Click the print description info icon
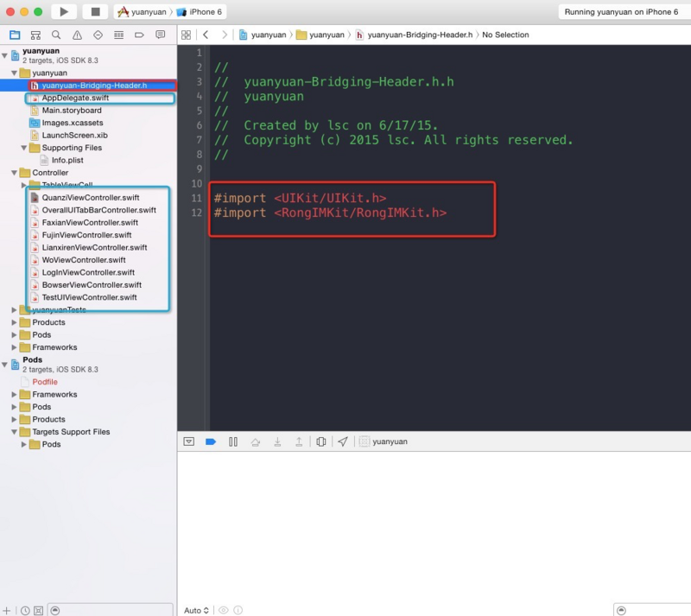691x616 pixels. pos(238,610)
